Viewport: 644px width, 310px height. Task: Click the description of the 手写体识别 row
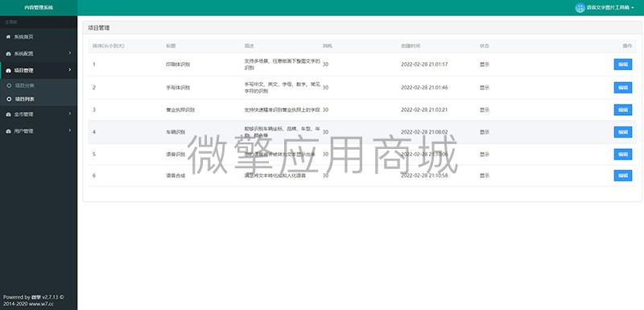(x=282, y=88)
